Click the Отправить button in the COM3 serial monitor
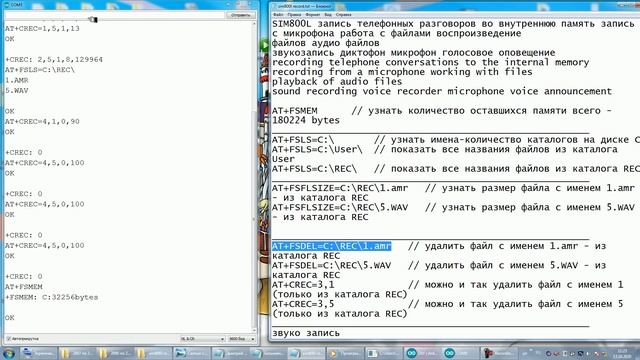The width and height of the screenshot is (640, 360). tap(240, 15)
